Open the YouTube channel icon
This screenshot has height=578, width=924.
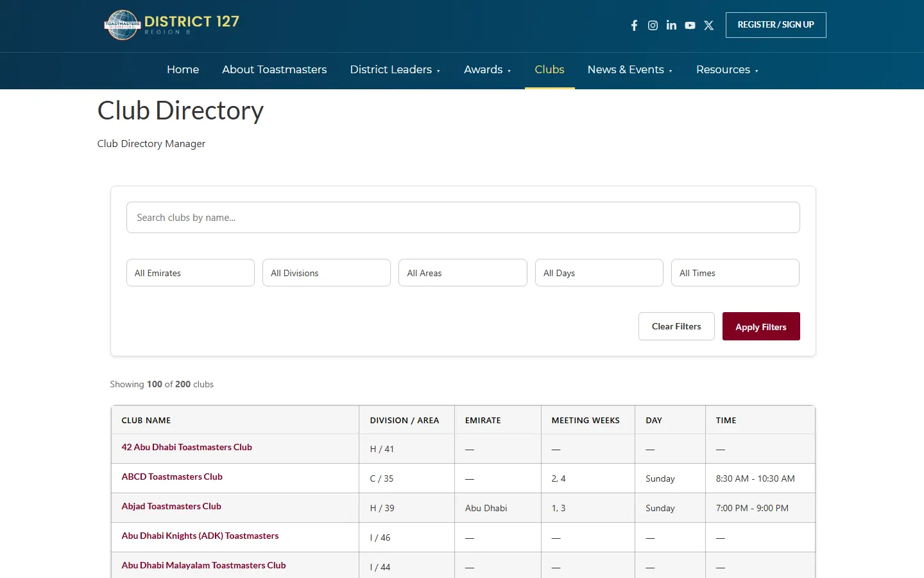[x=690, y=26]
